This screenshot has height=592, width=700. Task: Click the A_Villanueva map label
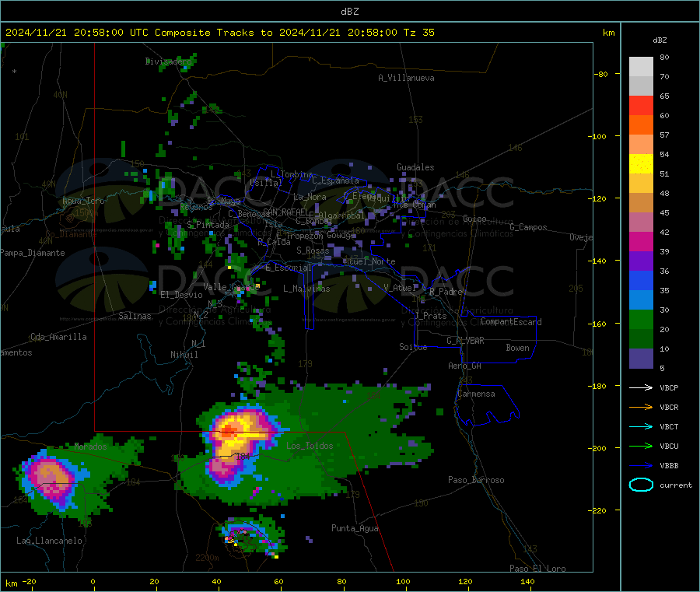[406, 78]
